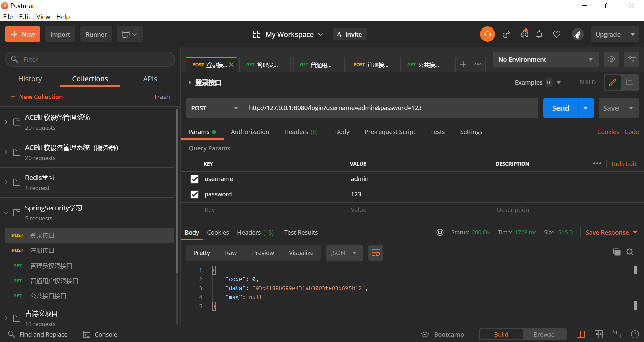This screenshot has height=342, width=644.
Task: Close the 登录接口 request tab
Action: pos(231,65)
